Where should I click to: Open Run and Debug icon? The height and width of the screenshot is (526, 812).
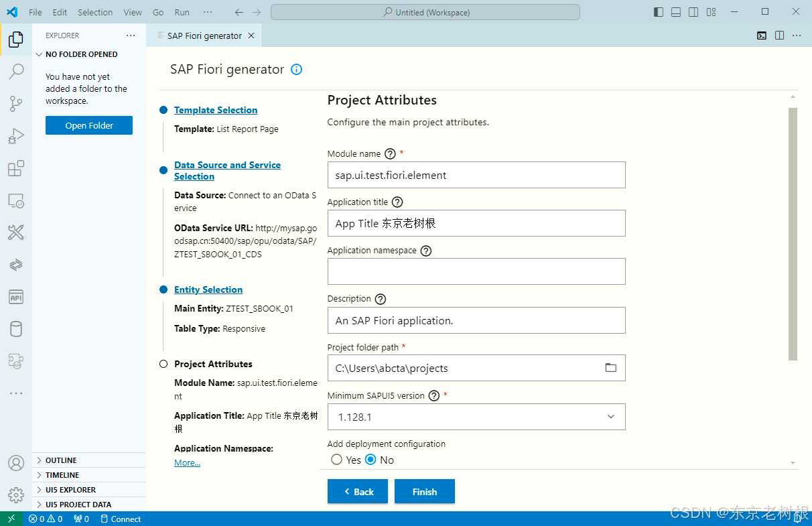16,136
